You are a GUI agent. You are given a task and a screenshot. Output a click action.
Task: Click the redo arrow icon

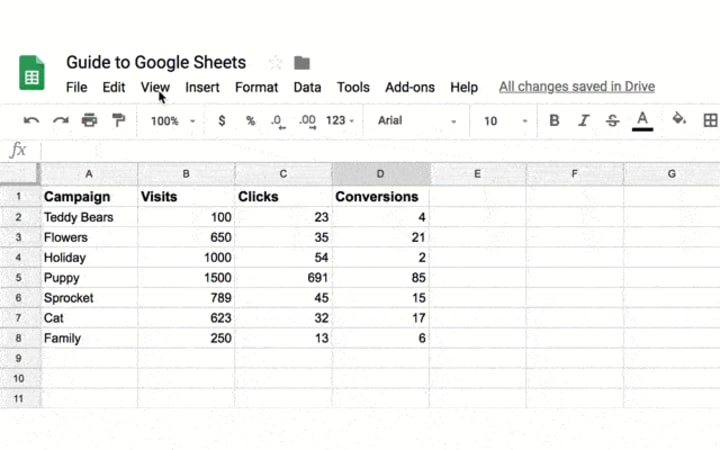[61, 121]
